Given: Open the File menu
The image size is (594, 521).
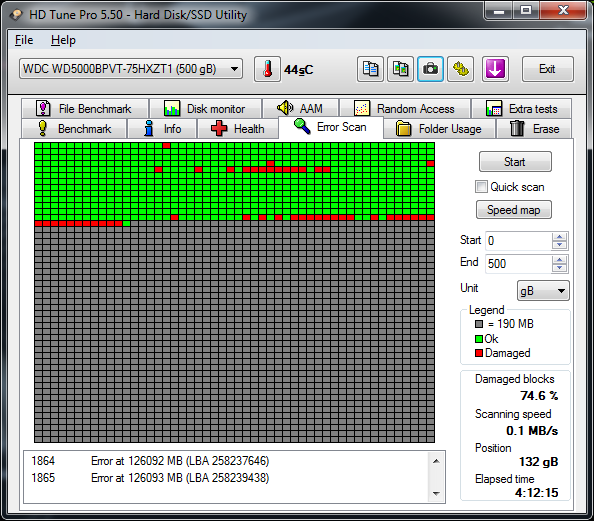Looking at the screenshot, I should coord(24,40).
